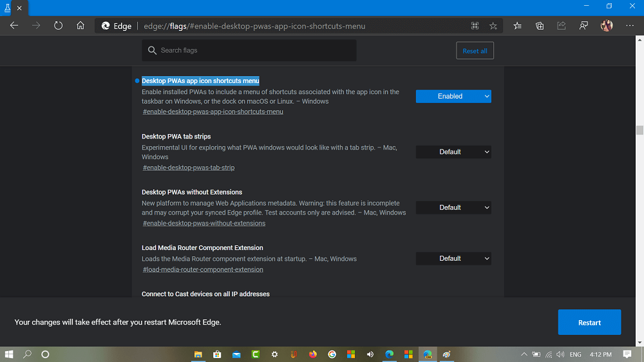
Task: Open Settings gear on taskbar
Action: point(274,354)
